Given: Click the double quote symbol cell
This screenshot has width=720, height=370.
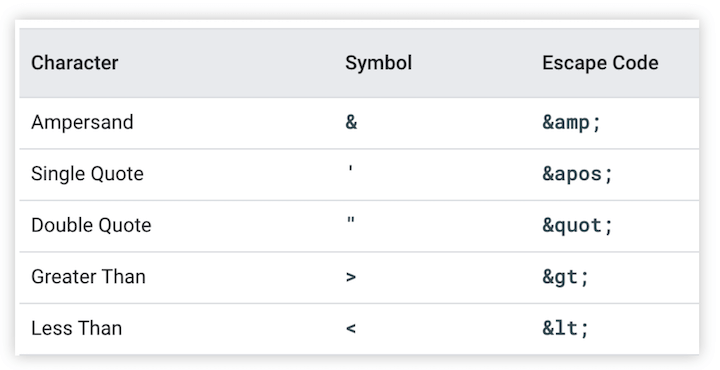Looking at the screenshot, I should pos(351,220).
